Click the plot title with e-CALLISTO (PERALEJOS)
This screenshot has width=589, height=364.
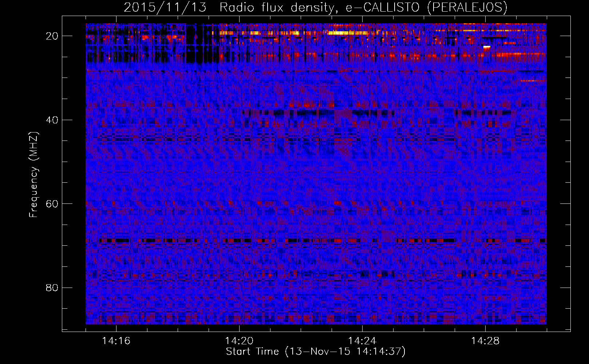pos(315,7)
